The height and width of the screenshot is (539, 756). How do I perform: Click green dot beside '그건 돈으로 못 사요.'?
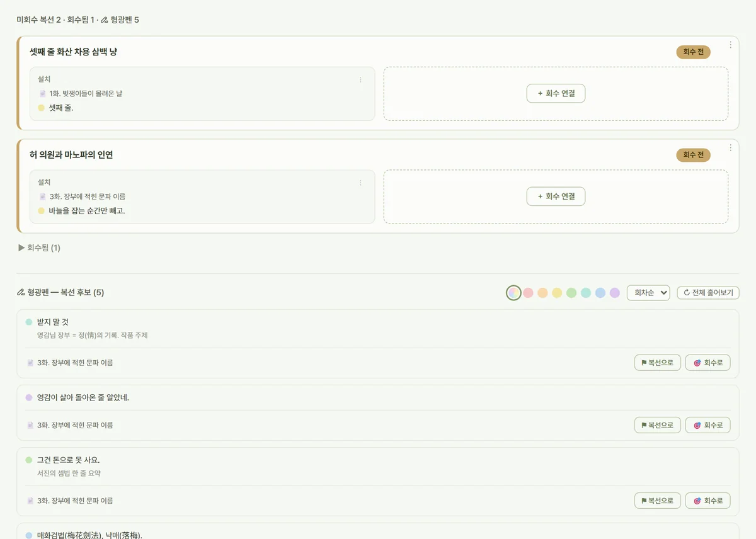coord(28,460)
